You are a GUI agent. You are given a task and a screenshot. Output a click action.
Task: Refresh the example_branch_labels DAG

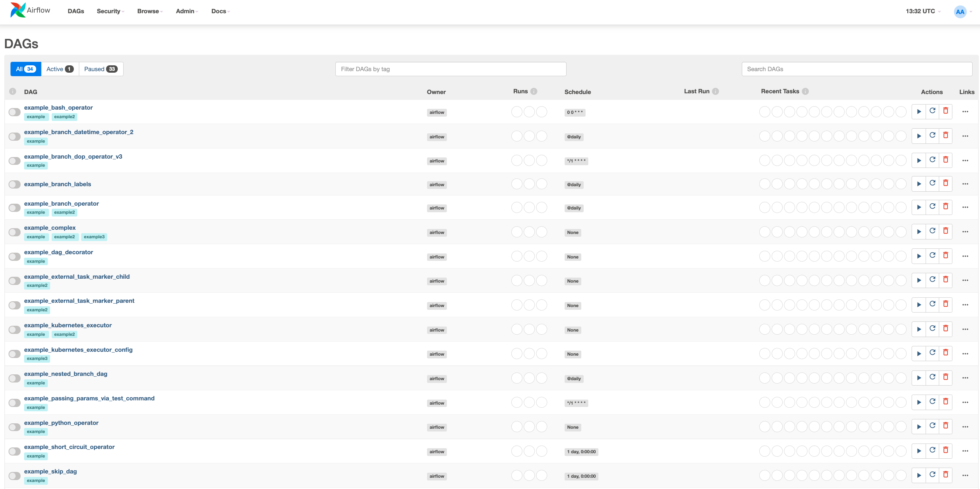(x=932, y=183)
